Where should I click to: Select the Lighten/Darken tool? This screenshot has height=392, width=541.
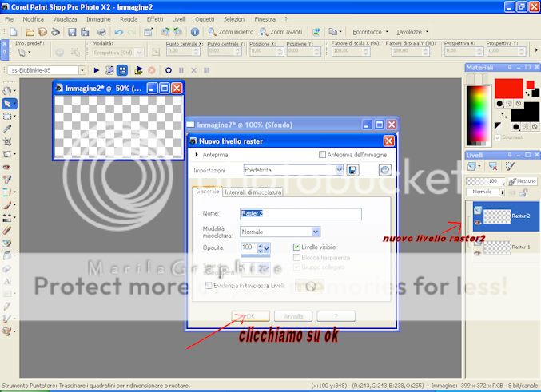[7, 217]
